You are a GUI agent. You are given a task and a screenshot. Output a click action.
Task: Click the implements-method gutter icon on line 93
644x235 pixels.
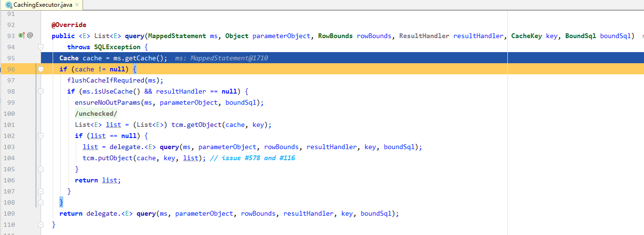[x=22, y=35]
